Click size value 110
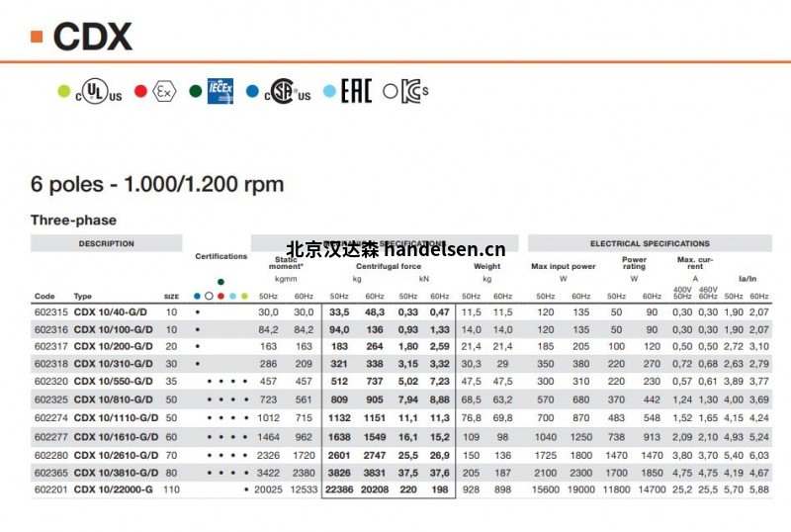 [171, 489]
